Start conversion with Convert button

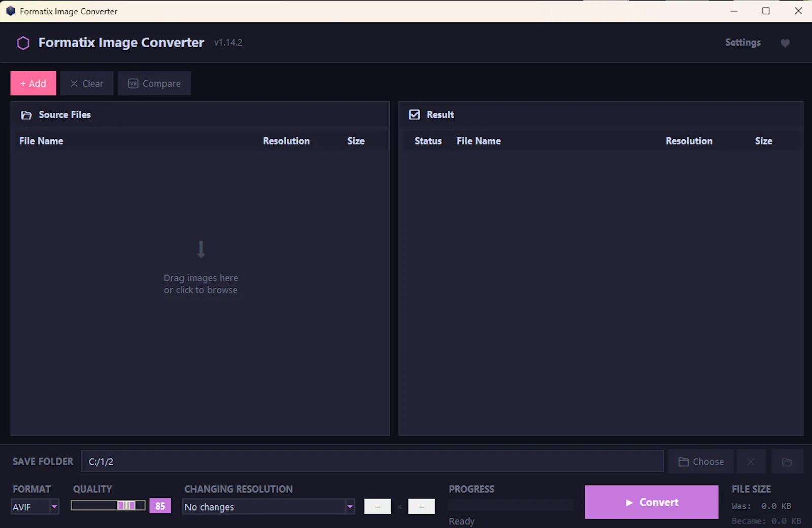[x=651, y=502]
